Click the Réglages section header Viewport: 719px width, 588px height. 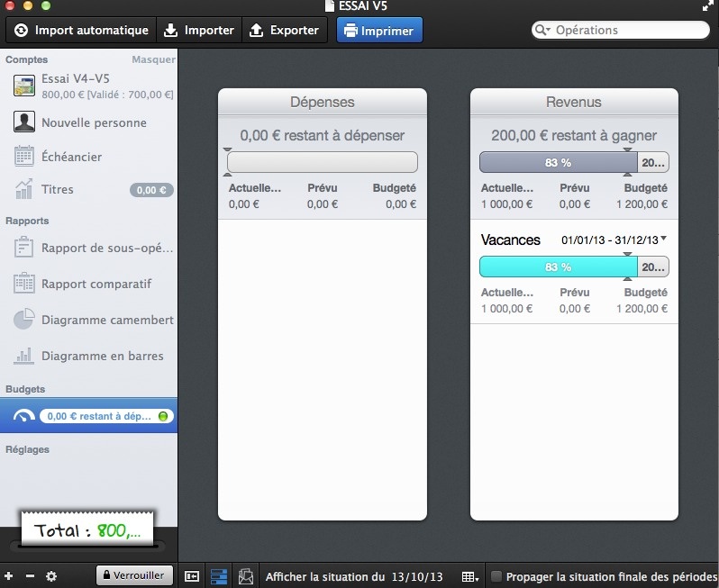tap(28, 449)
